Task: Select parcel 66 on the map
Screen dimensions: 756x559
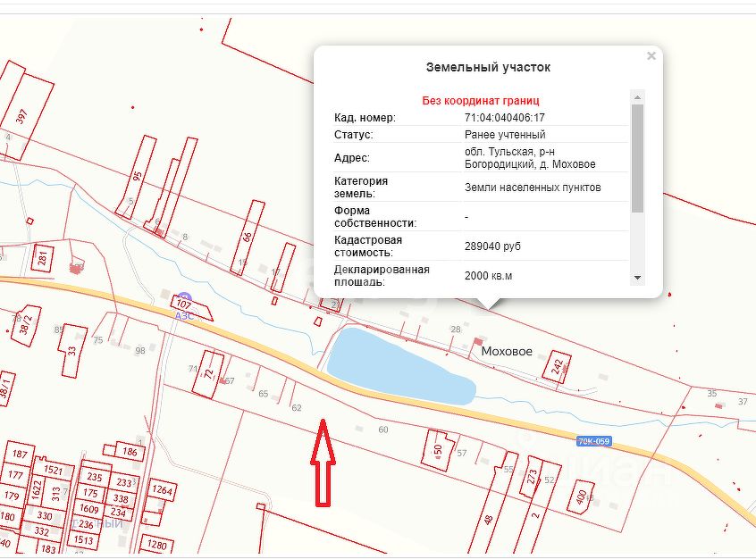Action: coord(248,238)
